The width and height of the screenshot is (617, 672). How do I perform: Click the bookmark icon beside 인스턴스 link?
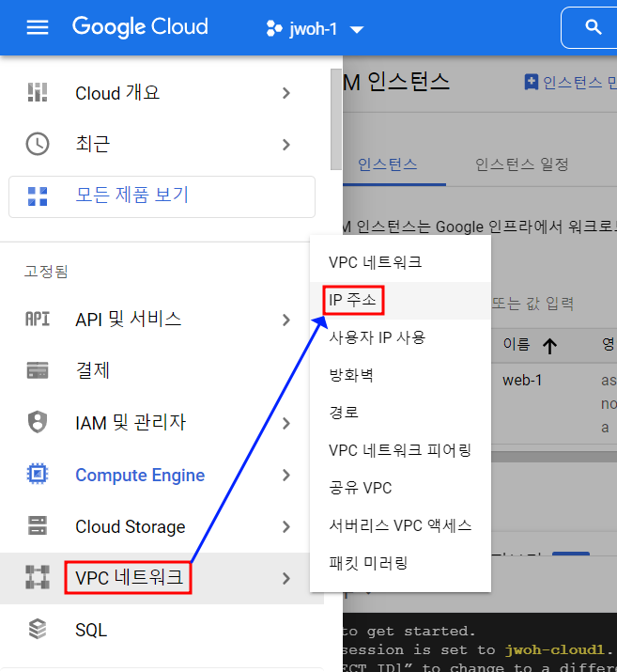tap(531, 82)
